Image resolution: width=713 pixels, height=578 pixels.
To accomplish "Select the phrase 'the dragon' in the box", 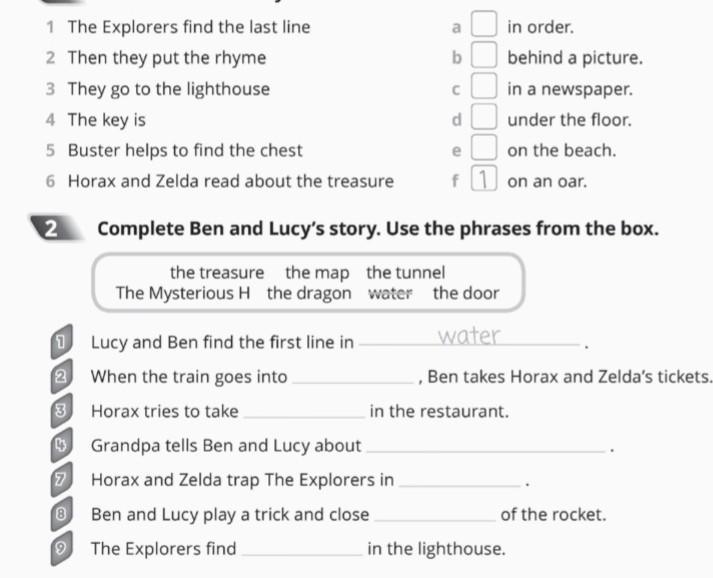I will tap(309, 293).
